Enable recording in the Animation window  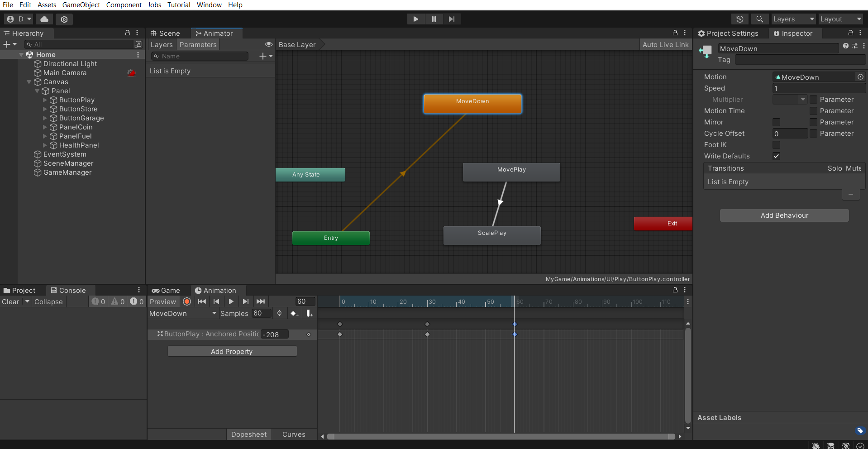186,301
